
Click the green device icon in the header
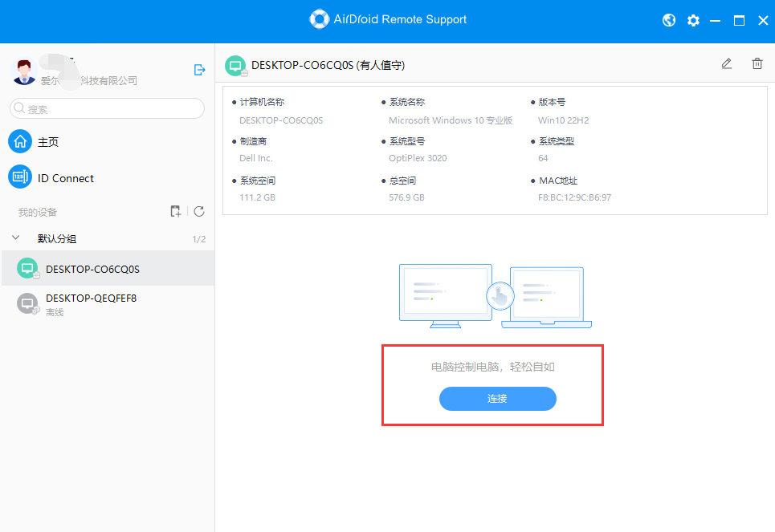pos(236,66)
